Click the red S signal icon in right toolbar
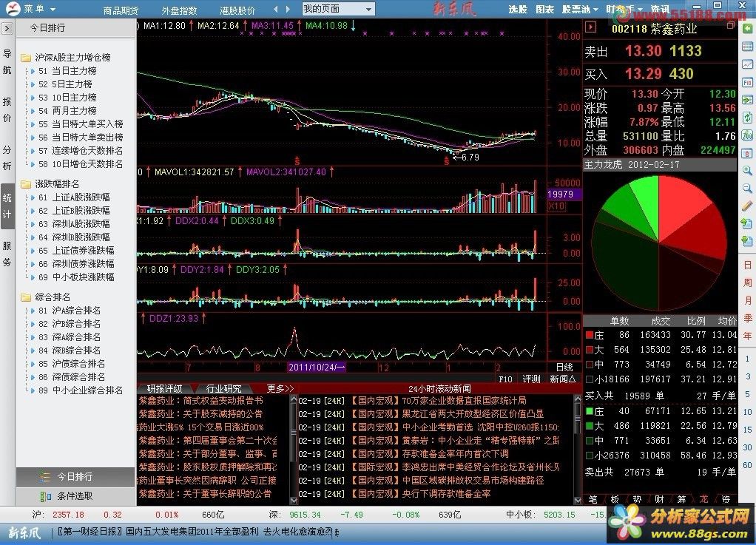Screen dimensions: 756x545 [747, 154]
